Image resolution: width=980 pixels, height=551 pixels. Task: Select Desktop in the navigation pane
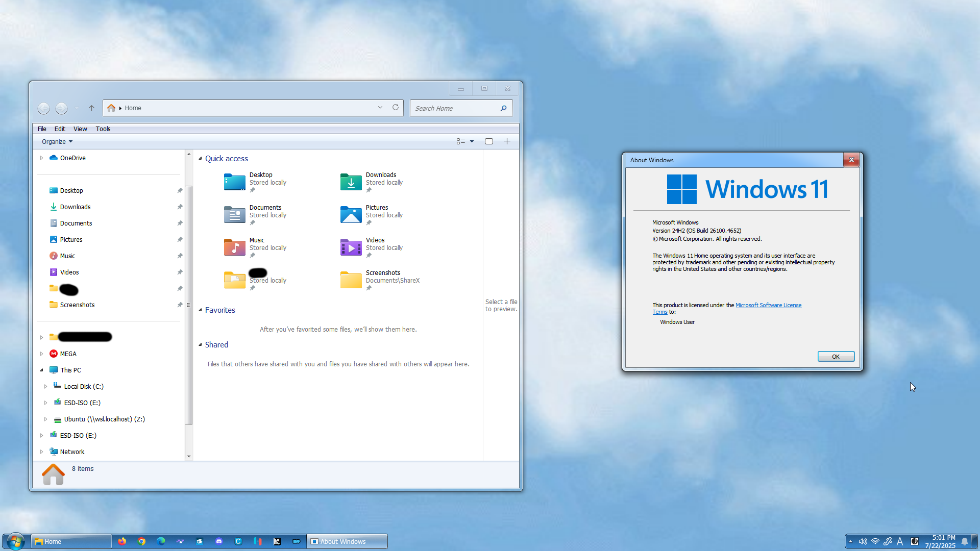tap(71, 191)
